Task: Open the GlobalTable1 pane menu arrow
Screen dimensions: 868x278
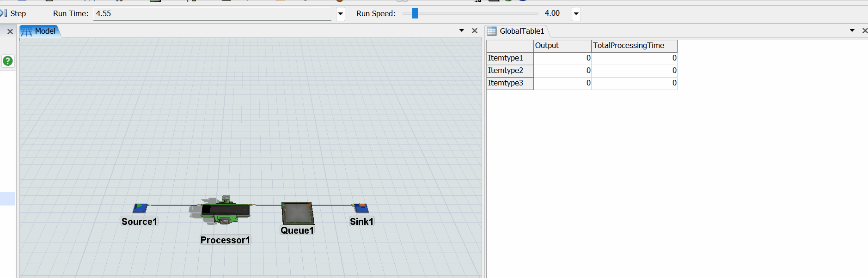Action: [852, 30]
